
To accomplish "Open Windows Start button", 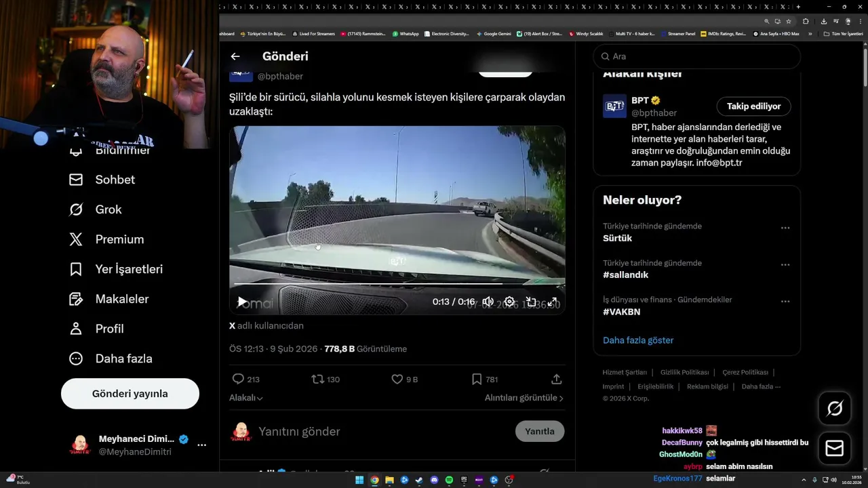I will tap(359, 480).
